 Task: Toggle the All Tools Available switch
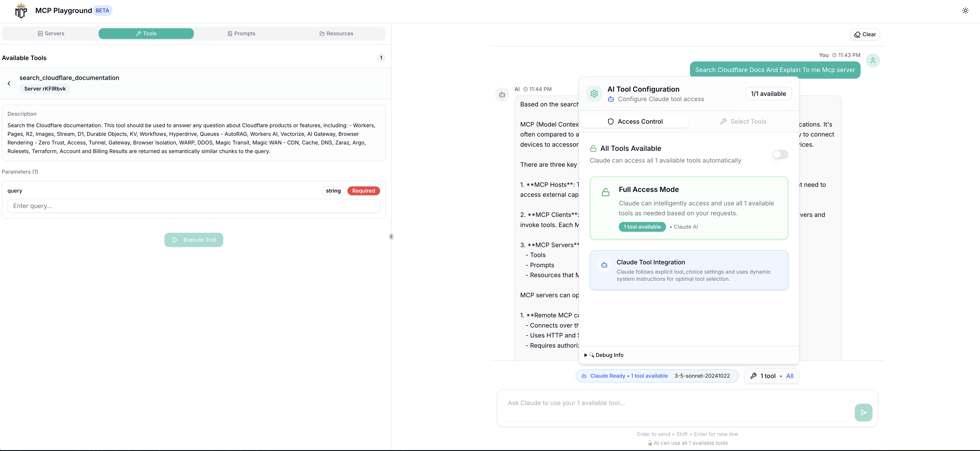pyautogui.click(x=780, y=154)
